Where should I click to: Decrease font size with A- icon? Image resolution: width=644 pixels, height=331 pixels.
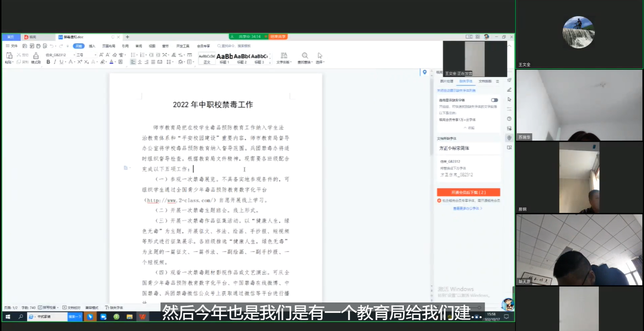107,55
